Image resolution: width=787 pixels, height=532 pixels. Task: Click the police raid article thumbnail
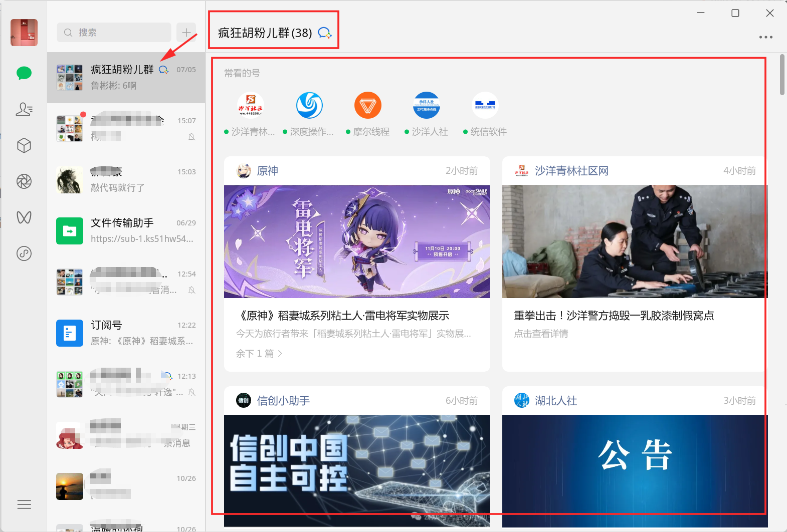pos(635,241)
